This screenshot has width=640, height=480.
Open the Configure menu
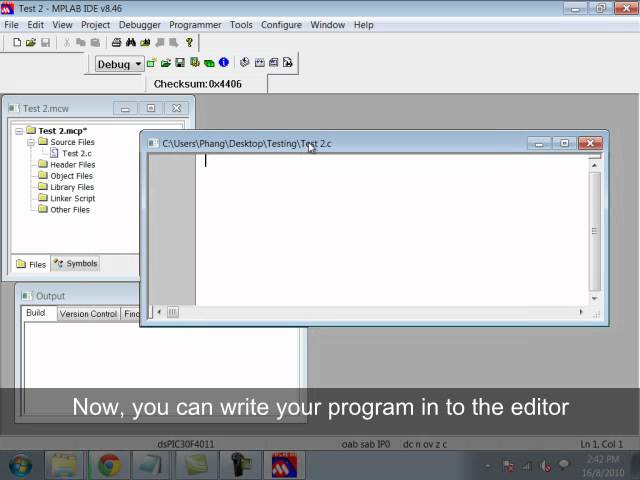point(281,25)
